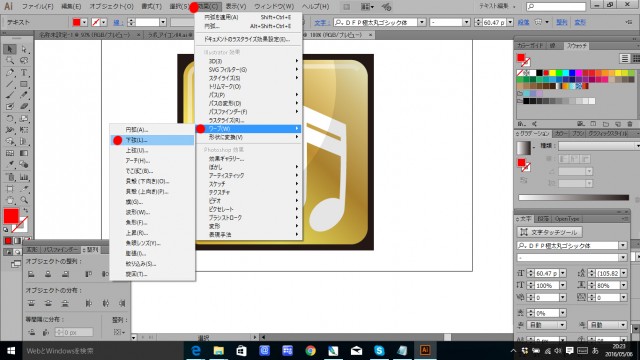The height and width of the screenshot is (360, 640).
Task: Select the Gradient tool in toolbox
Action: pos(24,153)
